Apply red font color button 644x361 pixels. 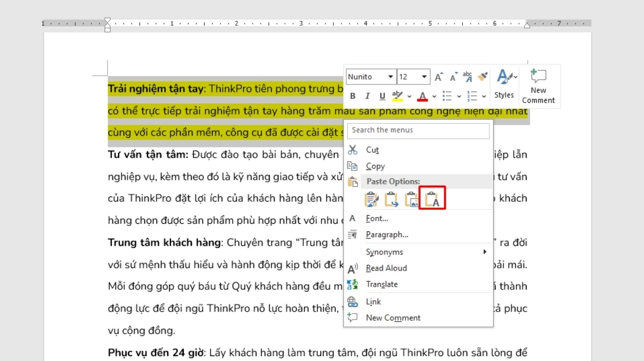422,96
